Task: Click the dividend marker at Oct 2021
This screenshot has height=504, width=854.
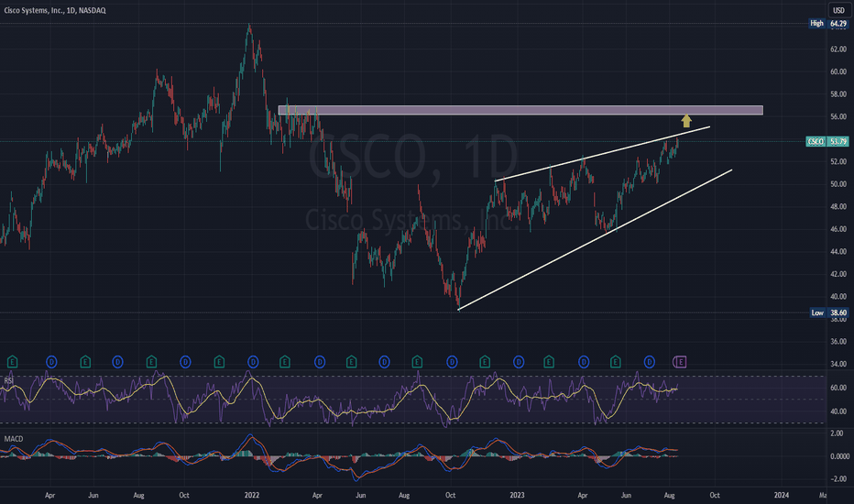Action: (186, 361)
